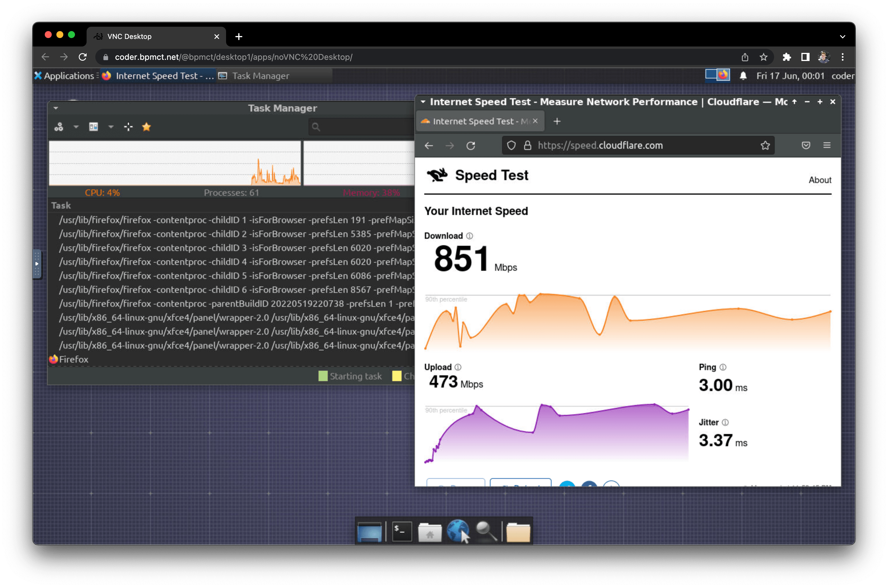Click the search field in Task Manager
This screenshot has width=888, height=588.
point(360,127)
